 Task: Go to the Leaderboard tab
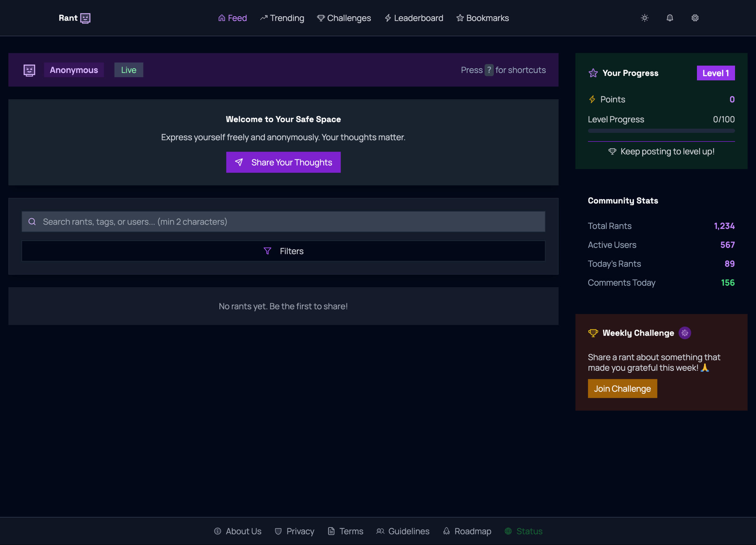(x=414, y=18)
